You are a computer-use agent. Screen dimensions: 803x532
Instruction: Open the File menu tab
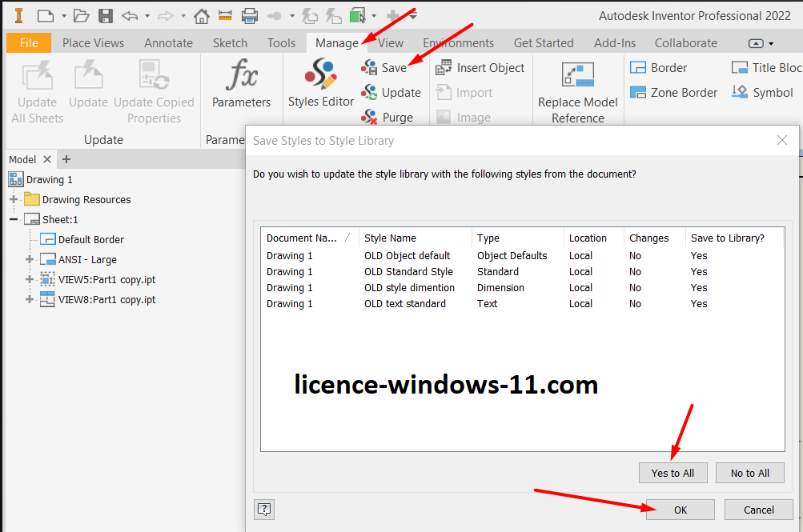[x=28, y=43]
